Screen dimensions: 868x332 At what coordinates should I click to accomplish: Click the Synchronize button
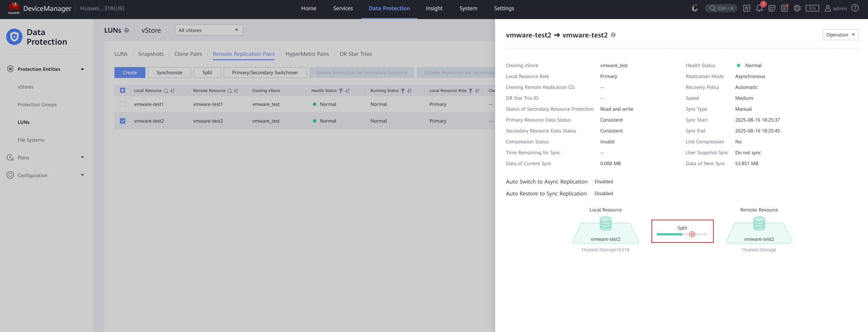[169, 73]
